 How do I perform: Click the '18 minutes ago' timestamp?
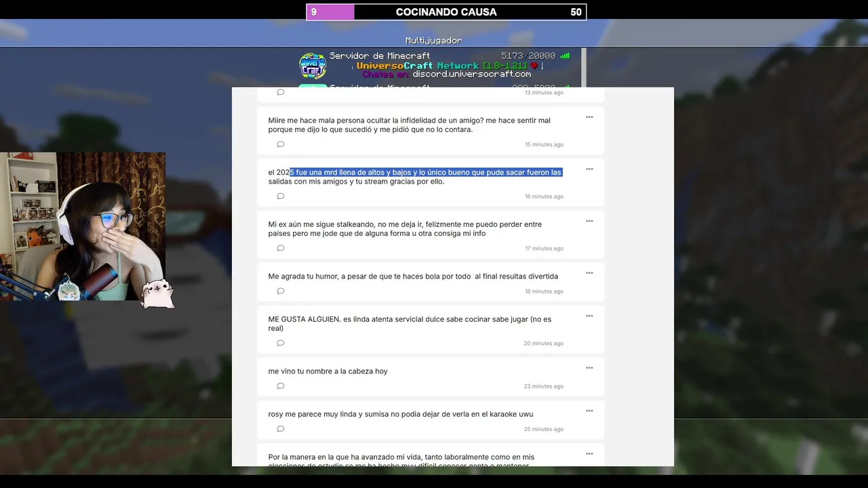544,291
